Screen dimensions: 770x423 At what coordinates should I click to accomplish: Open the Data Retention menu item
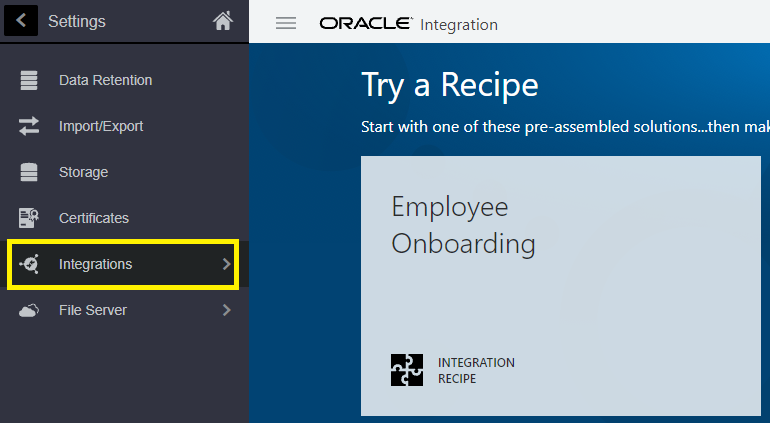pyautogui.click(x=105, y=80)
